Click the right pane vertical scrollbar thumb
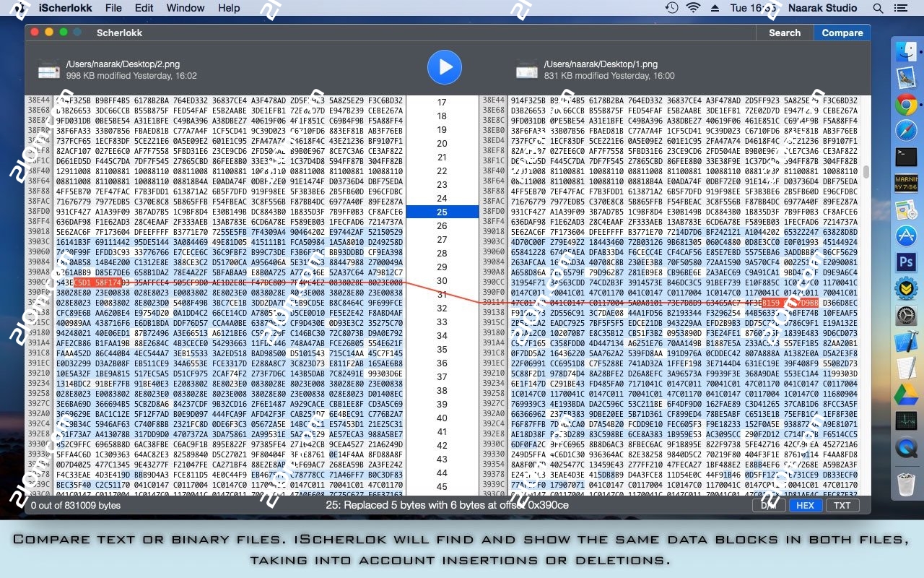Image resolution: width=924 pixels, height=578 pixels. (866, 171)
